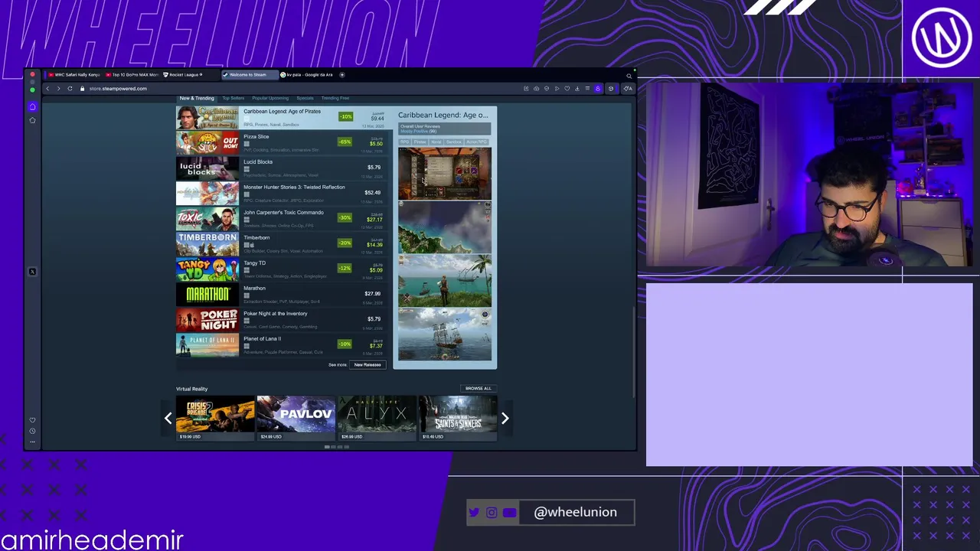Switch to Top 10 GoPro MAX tab
The image size is (980, 551).
click(132, 75)
